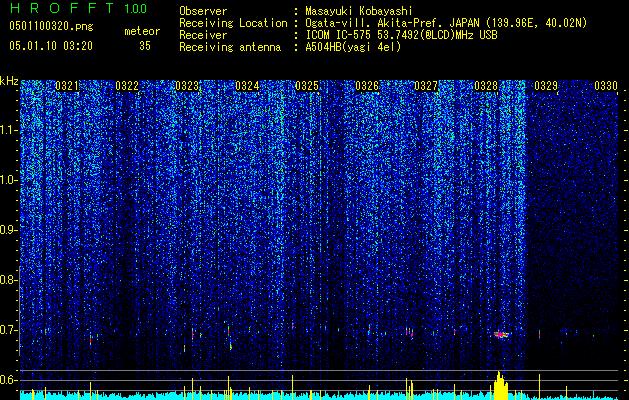Select the Ogata-vill. Akita-Pref. JAPAN location text
Image resolution: width=629 pixels, height=400 pixels.
(x=446, y=23)
